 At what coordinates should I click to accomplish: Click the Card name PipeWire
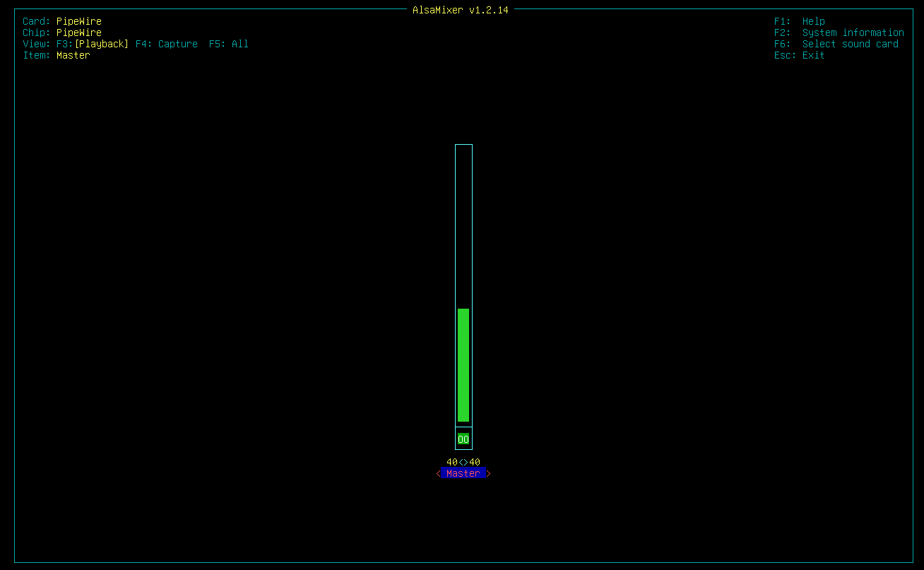point(79,21)
